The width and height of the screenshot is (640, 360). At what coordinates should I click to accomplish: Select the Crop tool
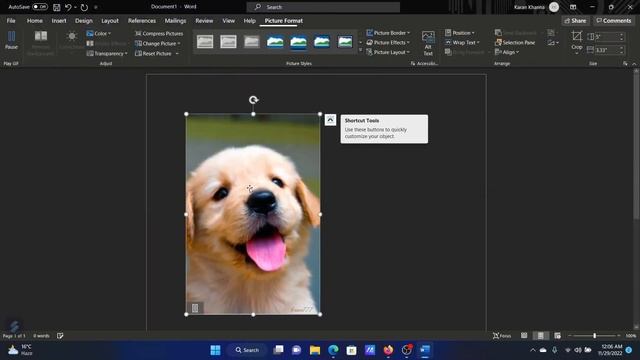(577, 41)
